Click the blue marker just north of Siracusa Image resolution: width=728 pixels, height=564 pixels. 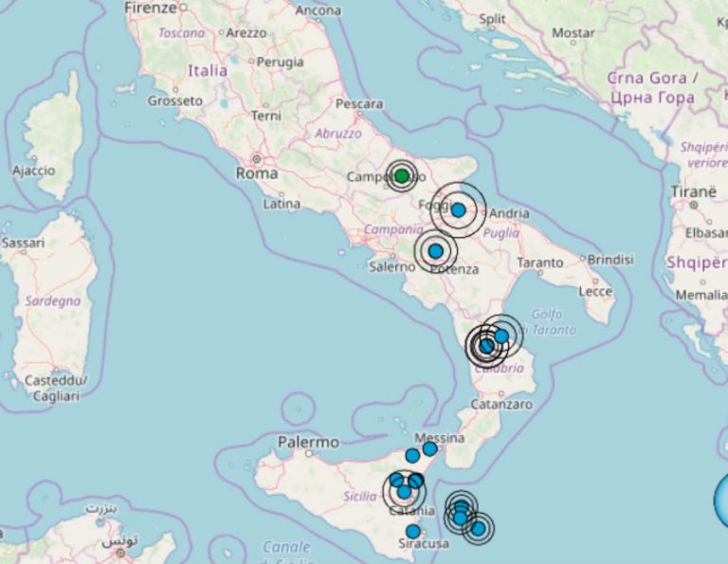click(412, 531)
